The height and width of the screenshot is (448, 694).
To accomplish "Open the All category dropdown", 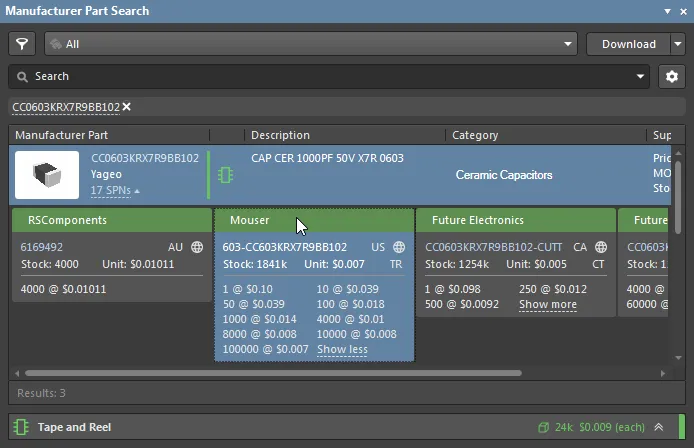I will coord(310,44).
